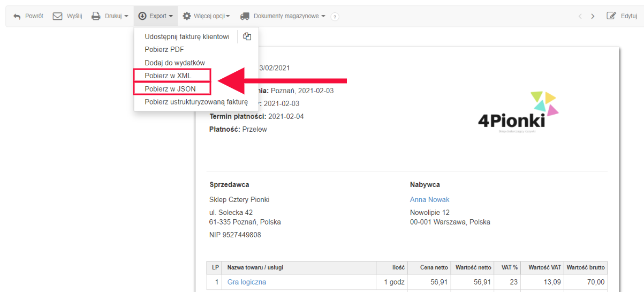Screen dimensions: 644x292
Task: Go to previous invoice with left chevron
Action: pyautogui.click(x=580, y=16)
